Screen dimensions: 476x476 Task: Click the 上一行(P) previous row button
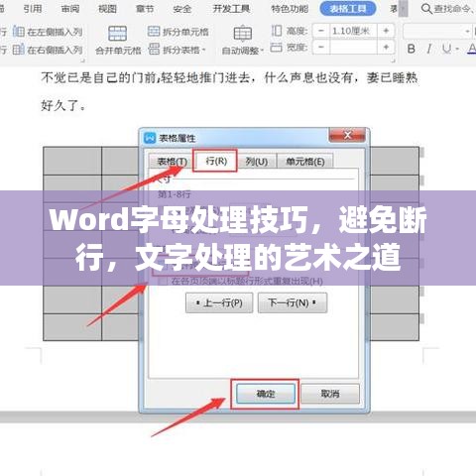[219, 302]
